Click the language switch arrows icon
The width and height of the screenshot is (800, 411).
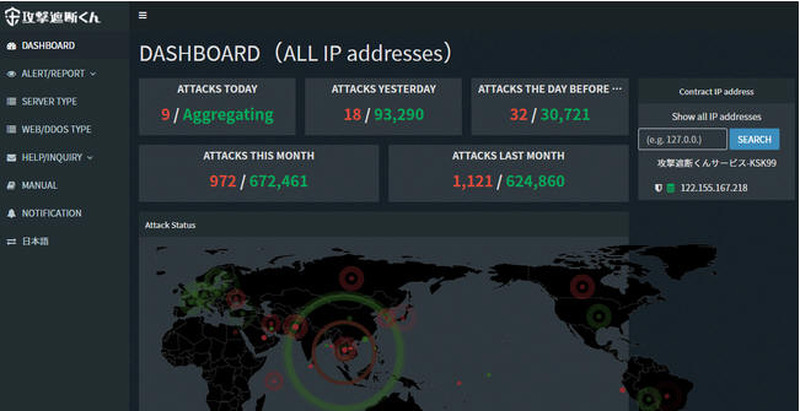[11, 242]
